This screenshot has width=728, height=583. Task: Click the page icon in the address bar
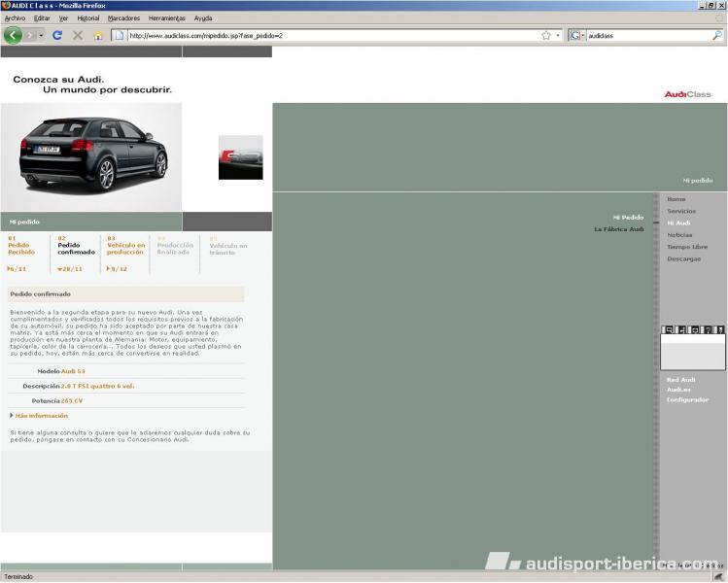coord(120,35)
